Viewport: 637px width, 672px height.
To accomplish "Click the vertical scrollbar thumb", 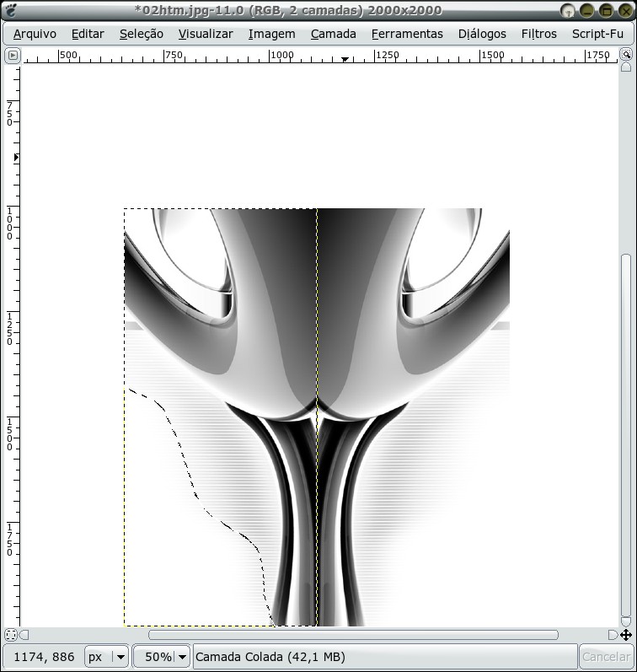I will (626, 435).
